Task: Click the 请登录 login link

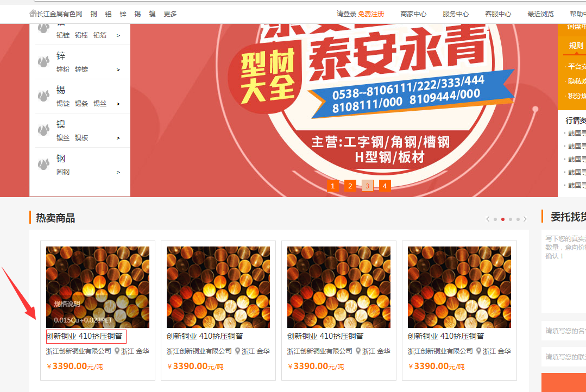Action: [346, 14]
